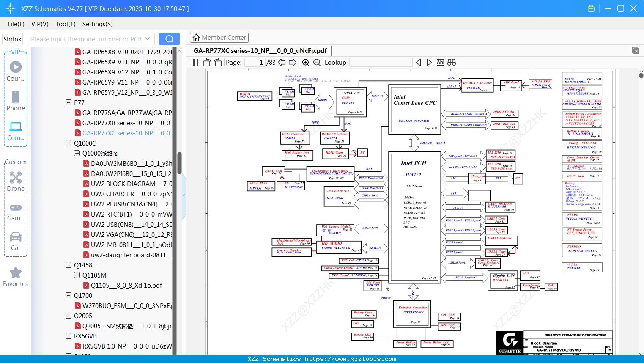The height and width of the screenshot is (363, 644).
Task: Click the Shrink button
Action: (13, 39)
